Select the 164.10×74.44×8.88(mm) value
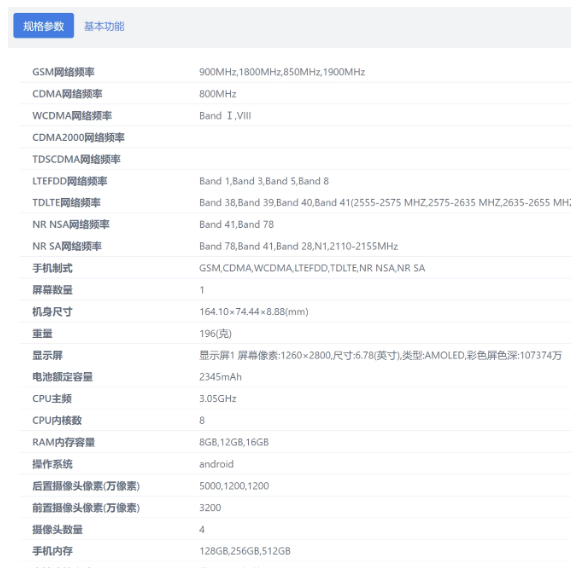Screen dimensions: 571x568 pyautogui.click(x=254, y=312)
